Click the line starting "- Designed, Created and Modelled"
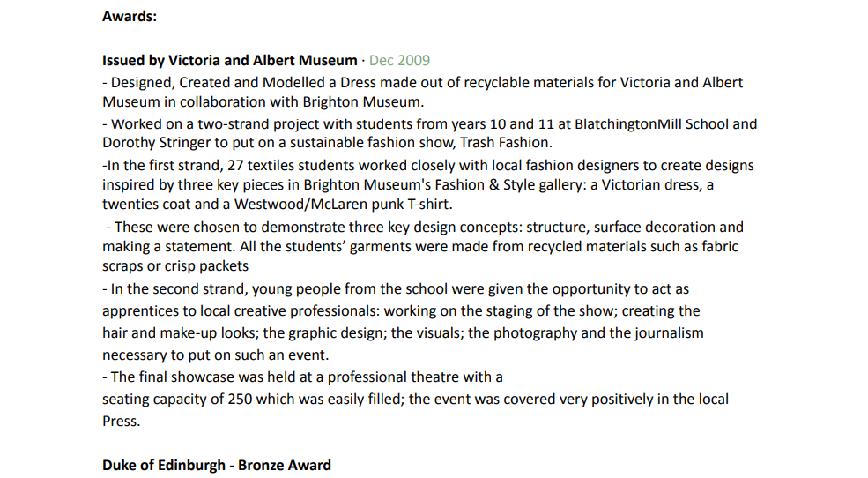The image size is (868, 478). pos(423,82)
